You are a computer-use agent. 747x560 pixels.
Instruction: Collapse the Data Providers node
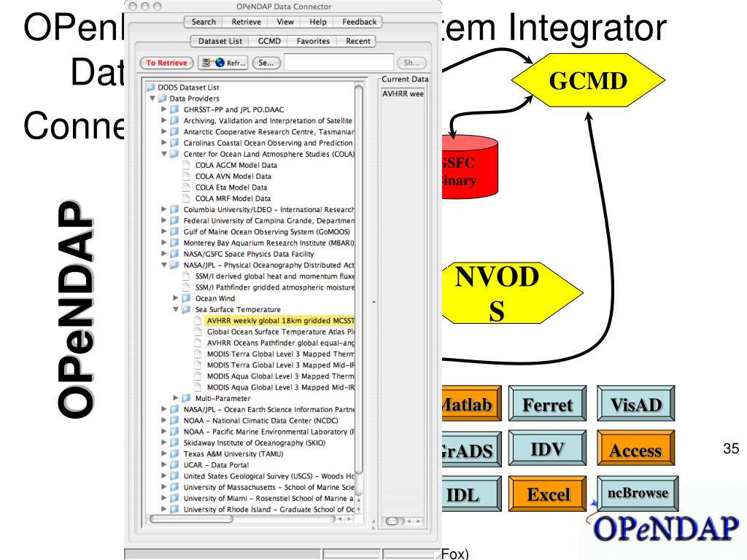tap(152, 98)
